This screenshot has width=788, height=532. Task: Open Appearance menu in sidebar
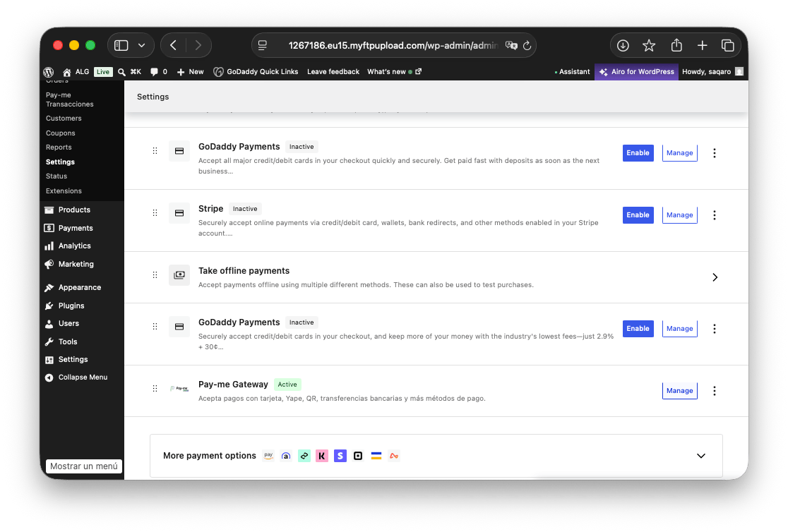(x=79, y=287)
